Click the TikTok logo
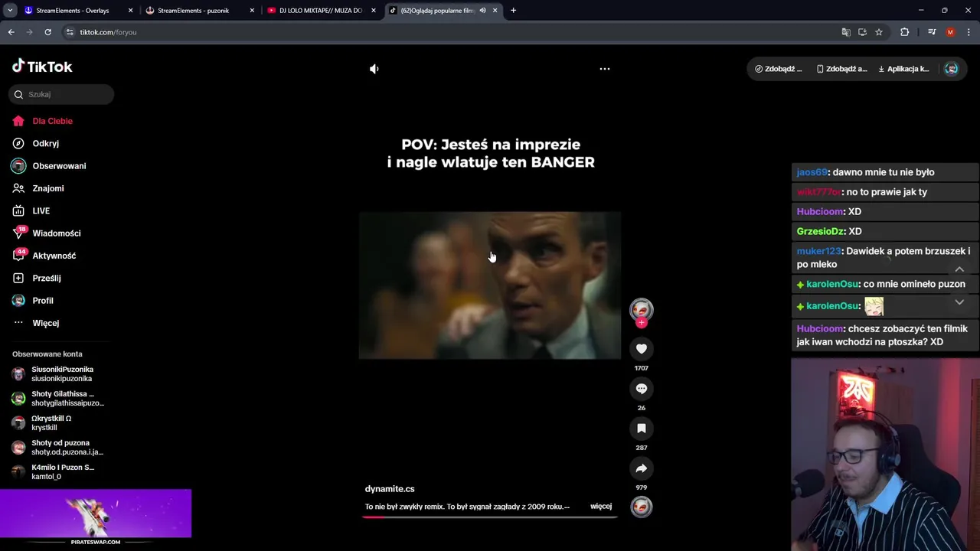 [42, 67]
